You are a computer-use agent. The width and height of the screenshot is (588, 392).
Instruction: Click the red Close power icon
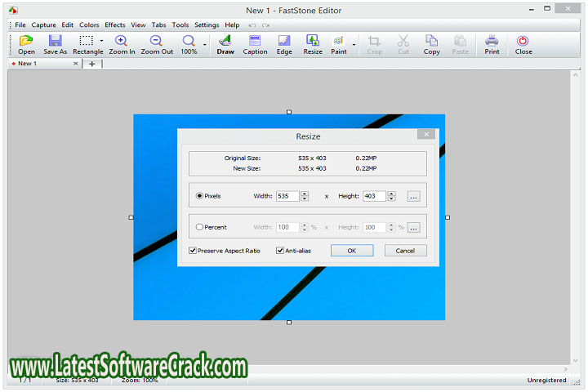523,45
